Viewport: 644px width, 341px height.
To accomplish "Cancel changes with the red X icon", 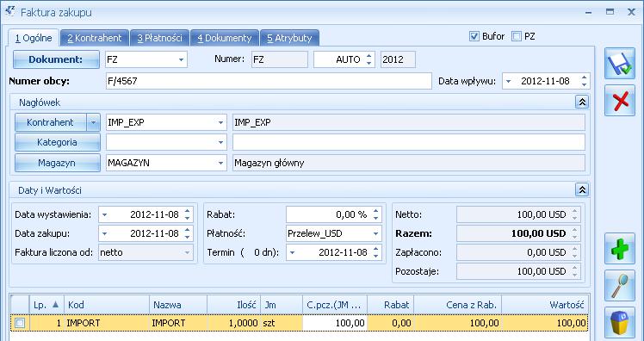I will tap(620, 101).
